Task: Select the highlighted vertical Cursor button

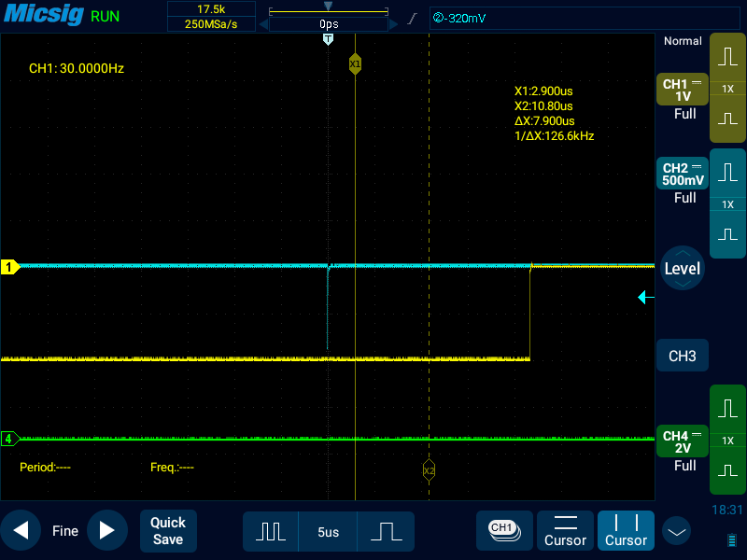Action: tap(626, 531)
